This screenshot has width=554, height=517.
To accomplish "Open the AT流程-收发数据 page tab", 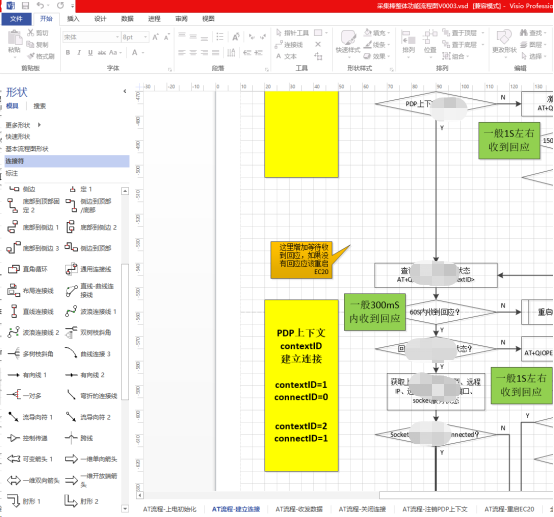I will pyautogui.click(x=299, y=509).
